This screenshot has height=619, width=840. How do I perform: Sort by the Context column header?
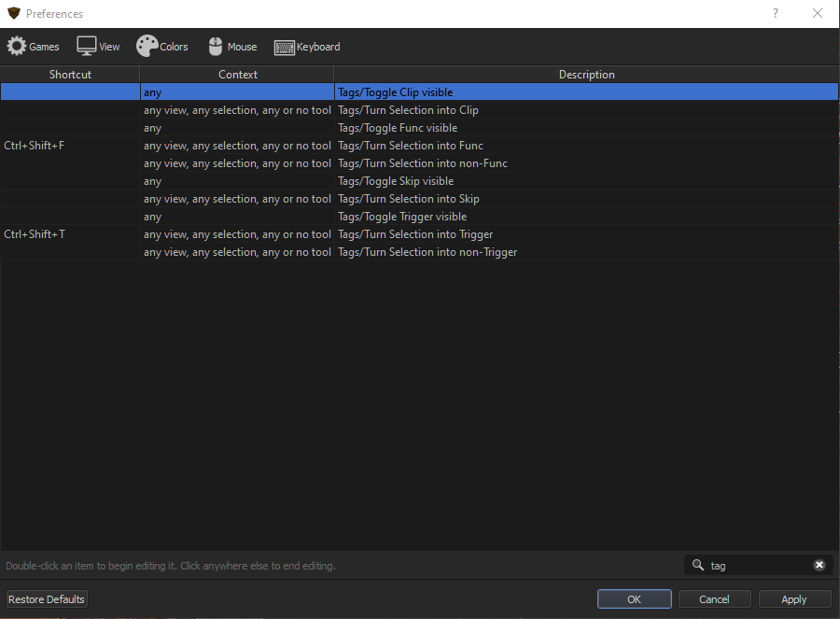(237, 75)
